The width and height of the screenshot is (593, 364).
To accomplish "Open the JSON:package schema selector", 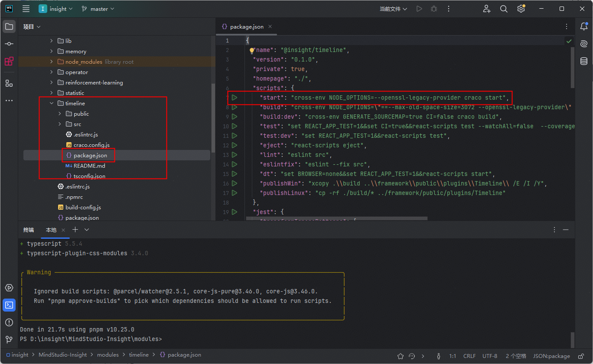I will pos(551,356).
